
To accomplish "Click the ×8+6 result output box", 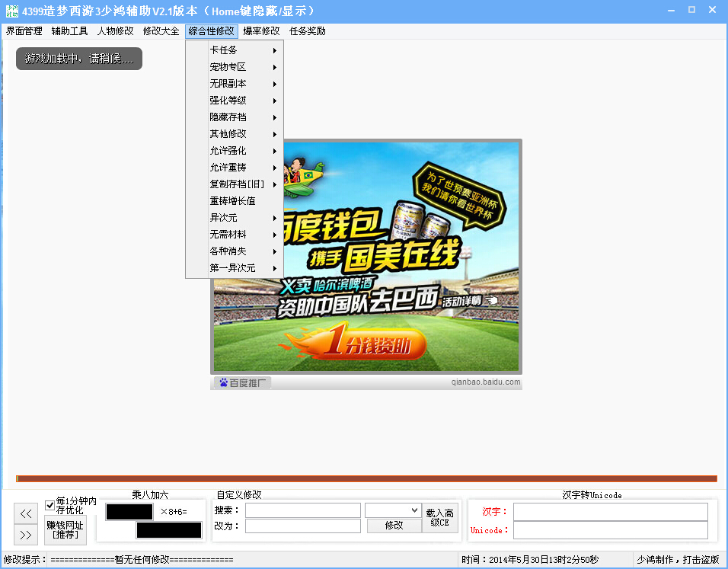I will tap(169, 530).
